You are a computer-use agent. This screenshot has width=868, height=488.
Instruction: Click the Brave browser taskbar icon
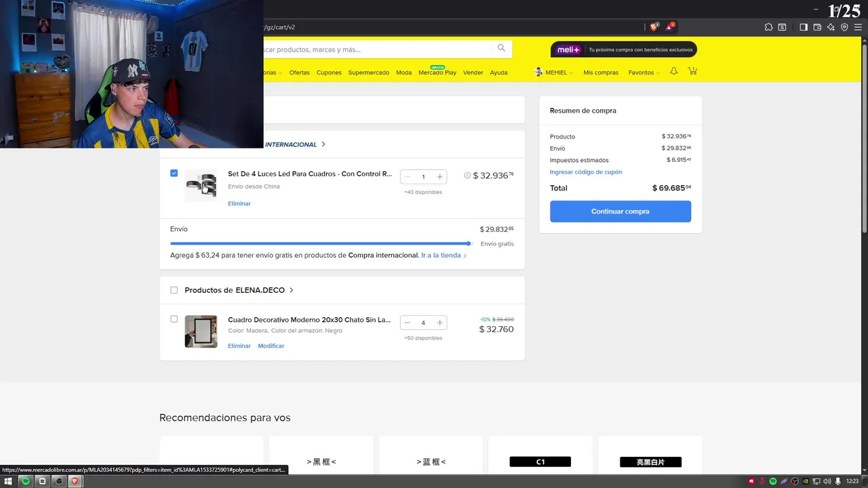click(75, 481)
